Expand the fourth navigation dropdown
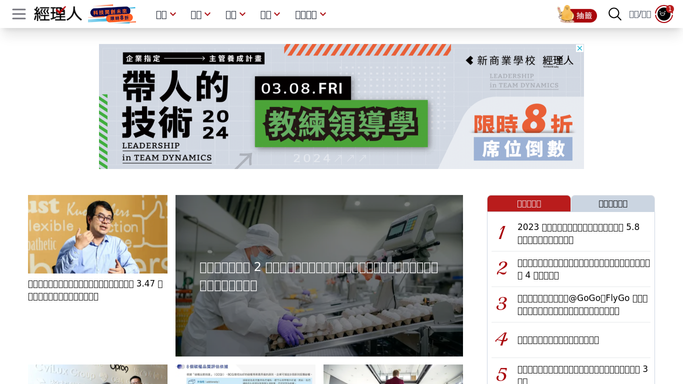The height and width of the screenshot is (384, 683). pos(270,15)
